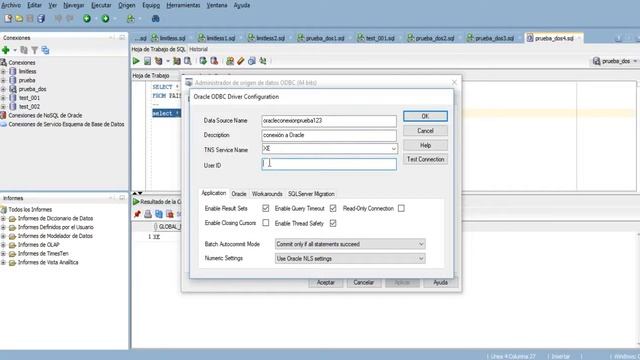Switch to the limitless1.sql tab
The width and height of the screenshot is (640, 360).
[x=217, y=38]
